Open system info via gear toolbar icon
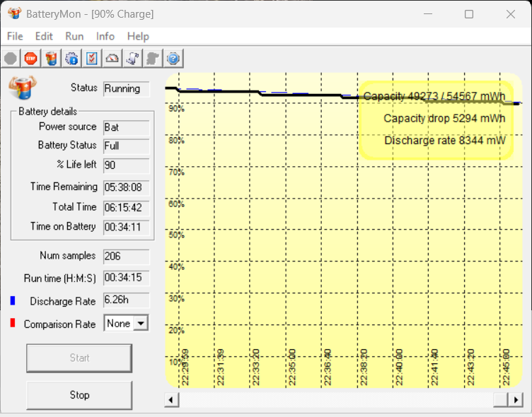Viewport: 532px width, 417px height. tap(71, 59)
